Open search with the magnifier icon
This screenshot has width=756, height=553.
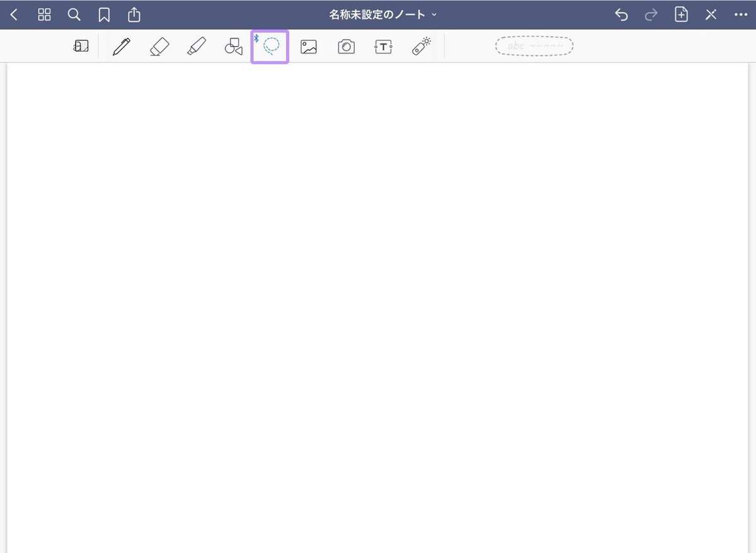pos(74,15)
